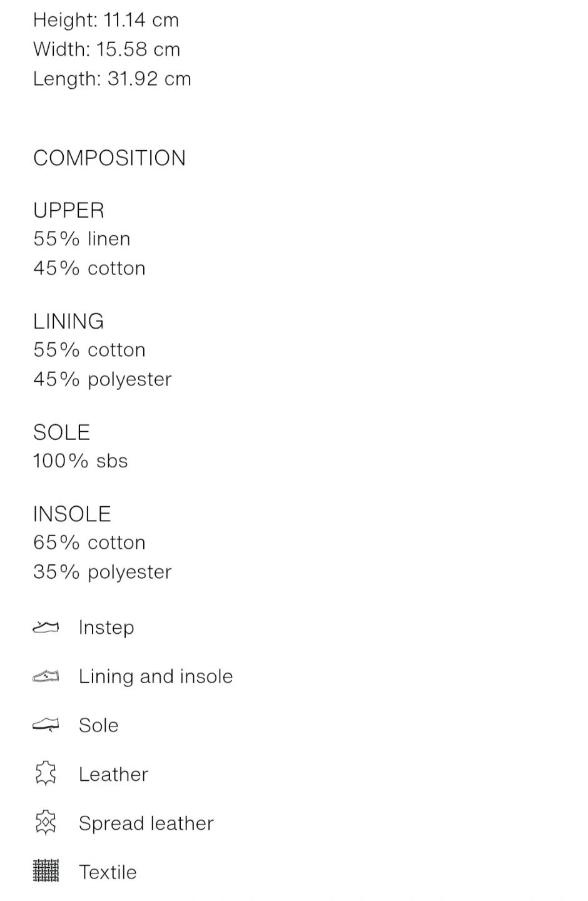
Task: Click the LINING section heading
Action: pos(69,321)
